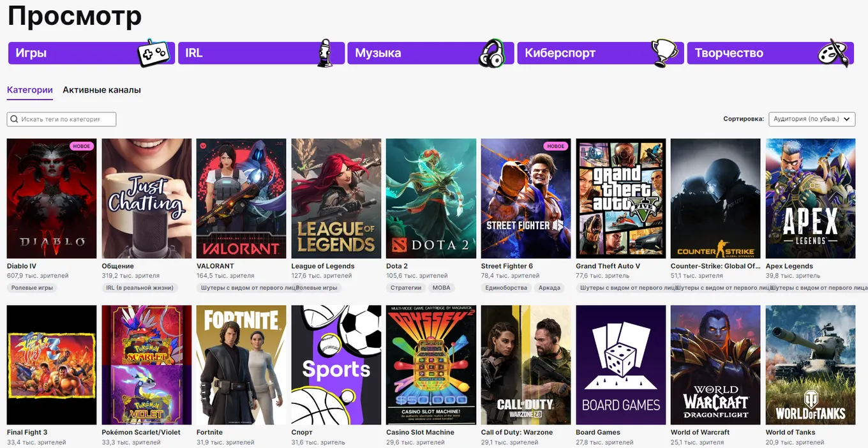This screenshot has width=868, height=448.
Task: Click the Grand Theft Auto V title
Action: 608,266
